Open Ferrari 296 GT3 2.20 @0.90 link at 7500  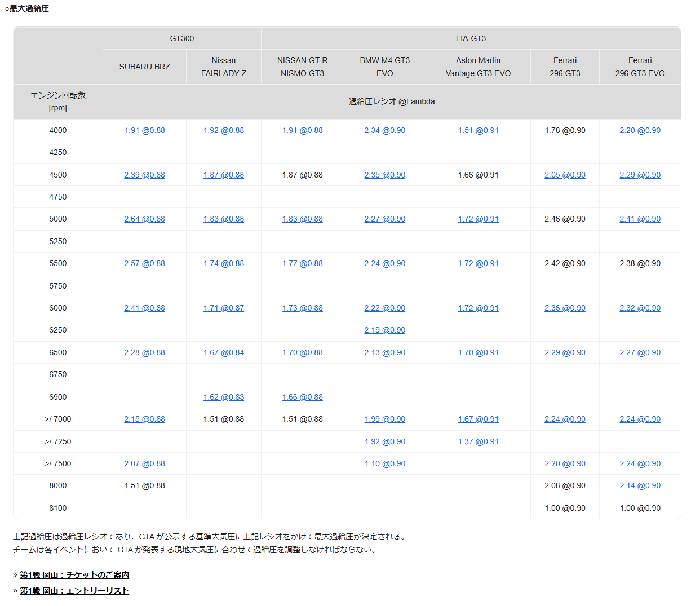point(565,463)
